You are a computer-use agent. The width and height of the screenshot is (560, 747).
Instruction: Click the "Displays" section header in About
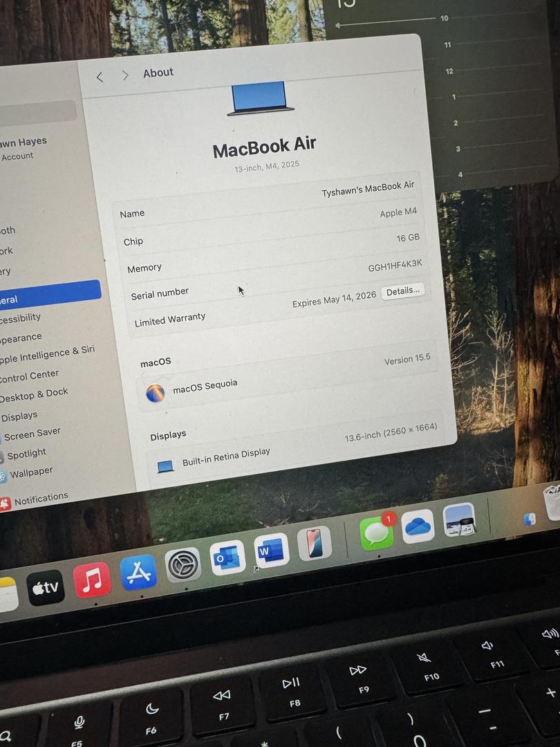(168, 436)
